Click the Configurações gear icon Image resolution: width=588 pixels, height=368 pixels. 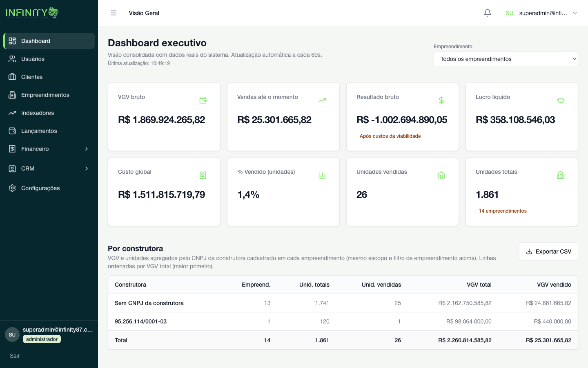point(12,188)
